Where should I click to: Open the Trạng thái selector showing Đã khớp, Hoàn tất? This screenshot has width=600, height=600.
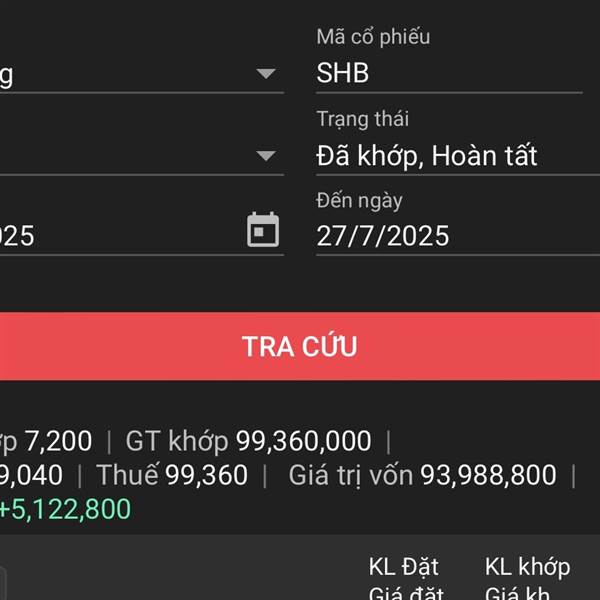pyautogui.click(x=458, y=155)
